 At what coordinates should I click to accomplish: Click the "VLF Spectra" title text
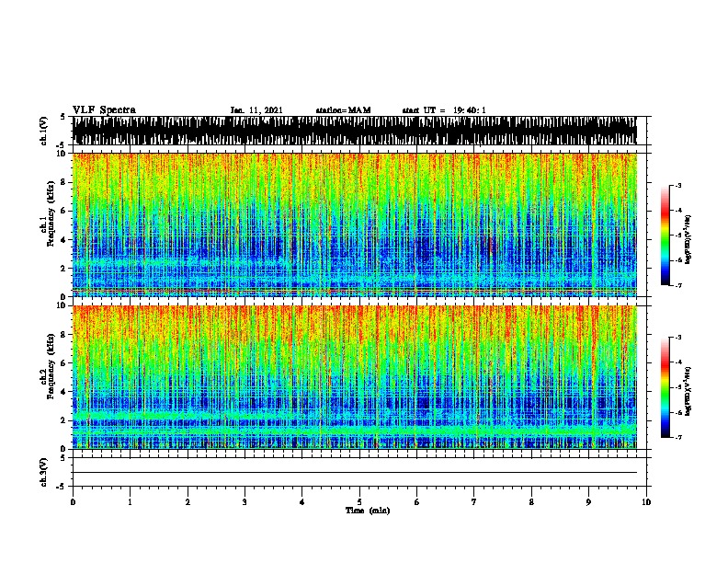(x=104, y=109)
